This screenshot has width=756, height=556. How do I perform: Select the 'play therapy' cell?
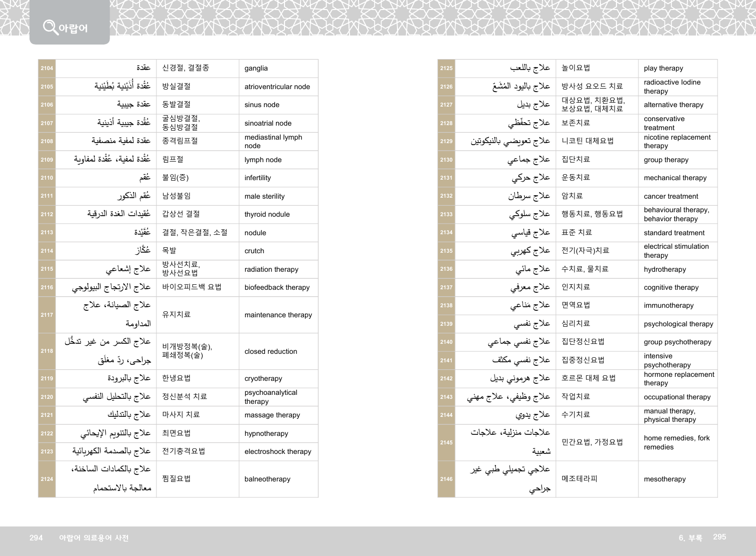coord(663,68)
